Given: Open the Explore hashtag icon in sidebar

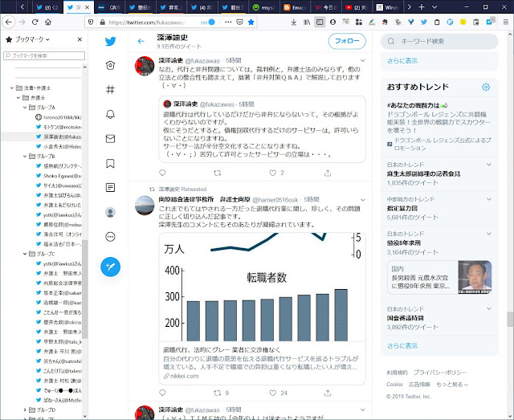Looking at the screenshot, I should tap(111, 89).
